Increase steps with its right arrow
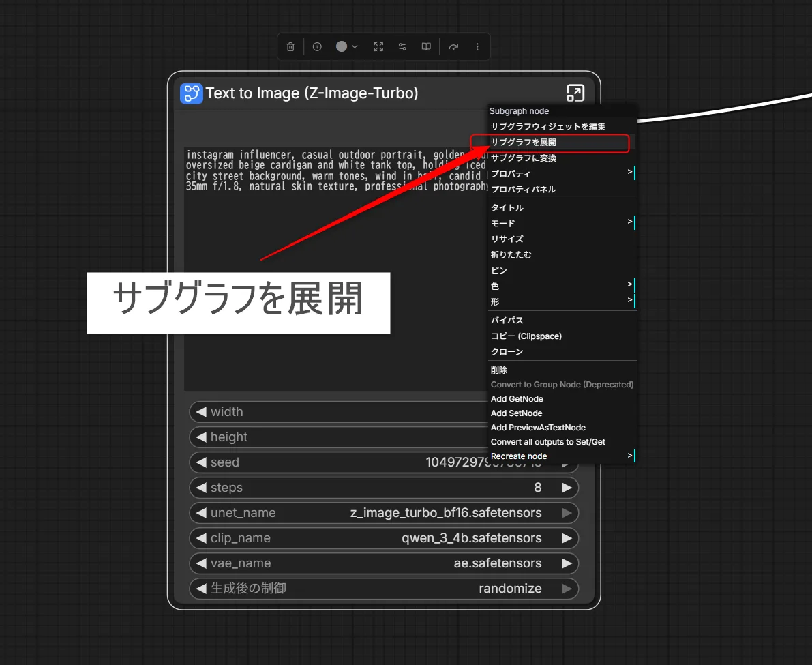Screen dimensions: 812x665 [567, 488]
